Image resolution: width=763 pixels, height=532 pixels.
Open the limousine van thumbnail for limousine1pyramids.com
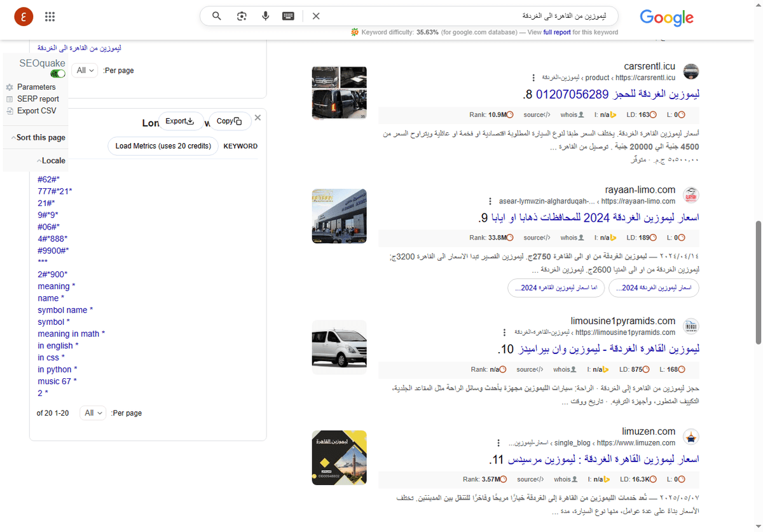coord(339,347)
